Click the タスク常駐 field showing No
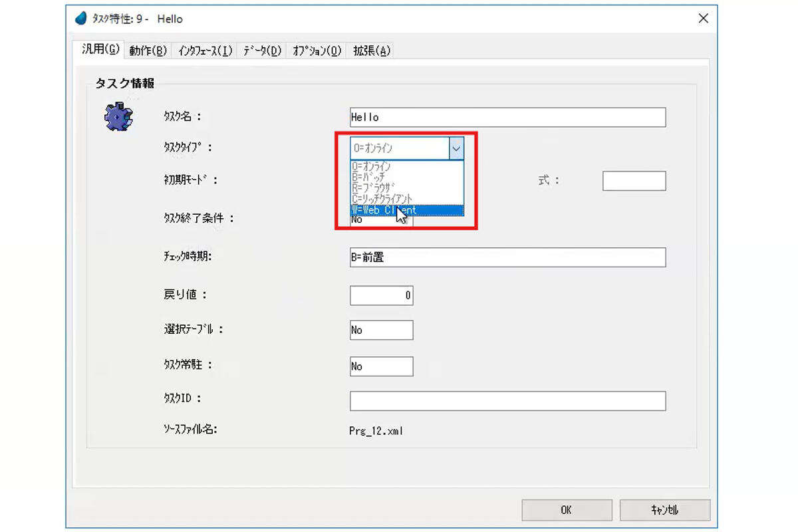The image size is (798, 532). click(x=381, y=366)
